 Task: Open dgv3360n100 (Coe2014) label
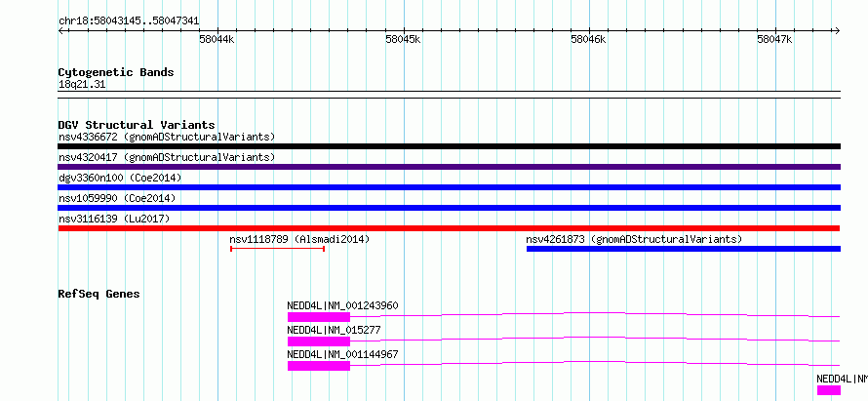120,178
